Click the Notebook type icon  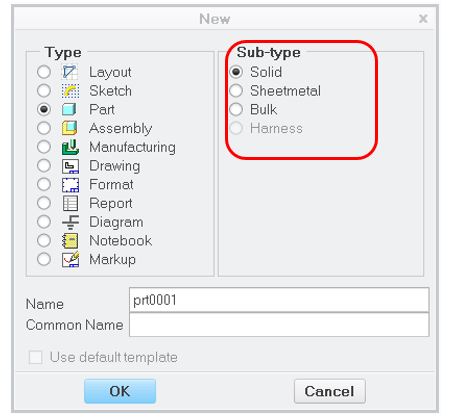(70, 241)
